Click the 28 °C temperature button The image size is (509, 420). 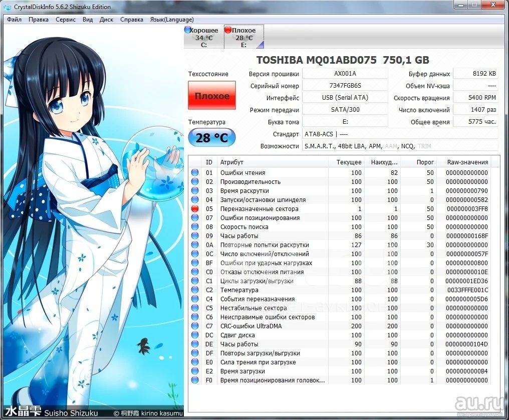click(x=212, y=138)
